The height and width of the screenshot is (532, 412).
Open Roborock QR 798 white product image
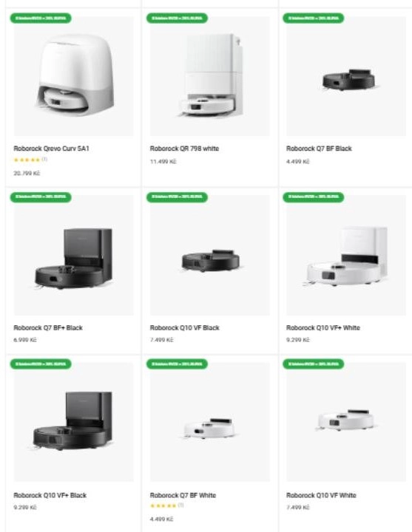point(210,76)
